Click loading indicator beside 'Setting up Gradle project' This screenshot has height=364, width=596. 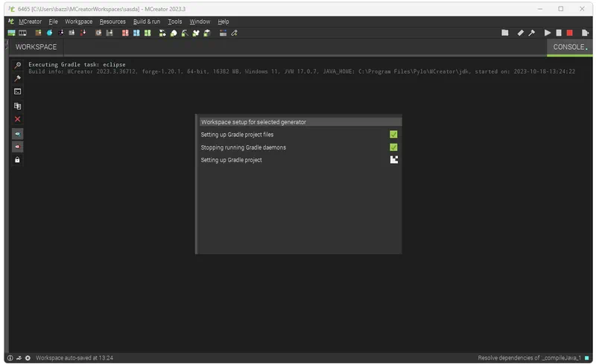tap(394, 159)
